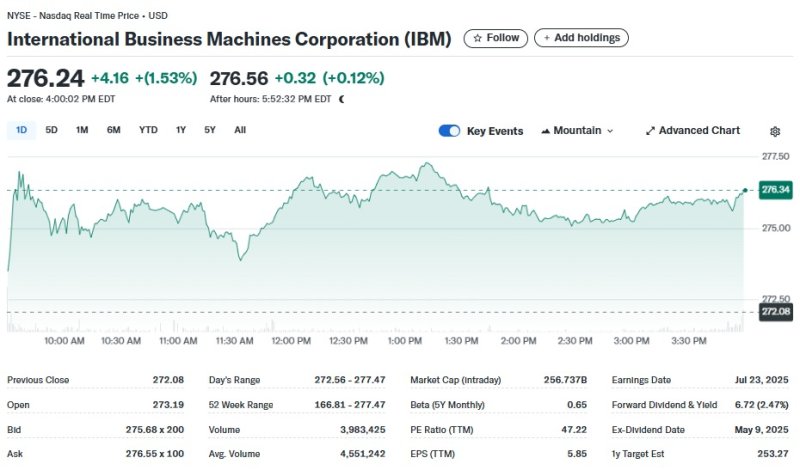
Task: Click the 2:00 PM axis label
Action: [518, 341]
